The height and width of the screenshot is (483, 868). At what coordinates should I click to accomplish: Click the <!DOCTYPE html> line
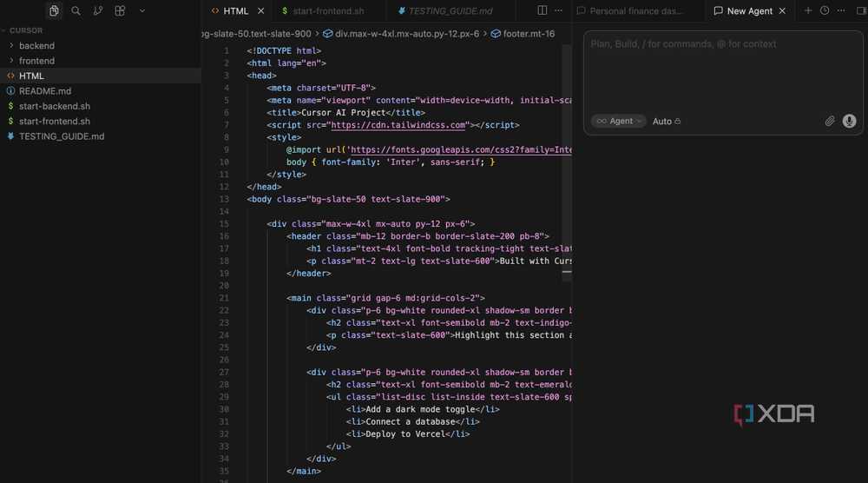[284, 50]
